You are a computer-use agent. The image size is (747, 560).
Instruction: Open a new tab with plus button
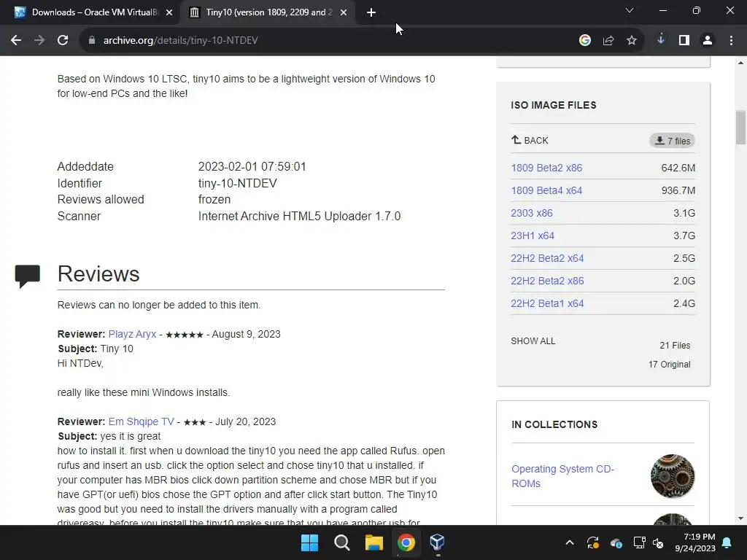click(x=371, y=12)
